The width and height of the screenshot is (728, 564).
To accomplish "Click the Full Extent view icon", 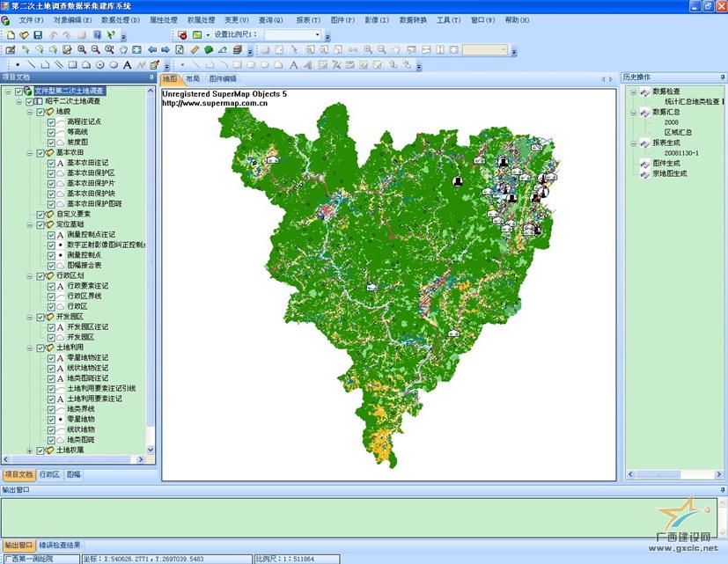I will click(137, 49).
